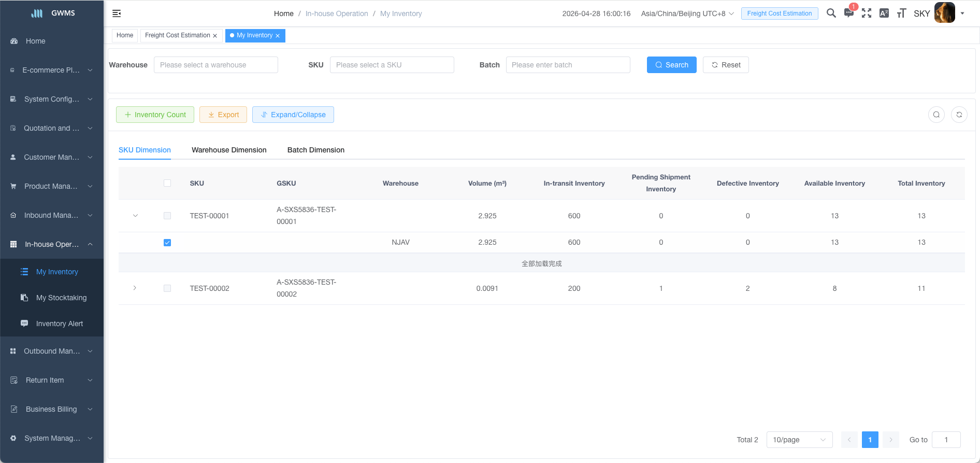980x463 pixels.
Task: Click the Outbound Management sidebar icon
Action: click(x=13, y=351)
